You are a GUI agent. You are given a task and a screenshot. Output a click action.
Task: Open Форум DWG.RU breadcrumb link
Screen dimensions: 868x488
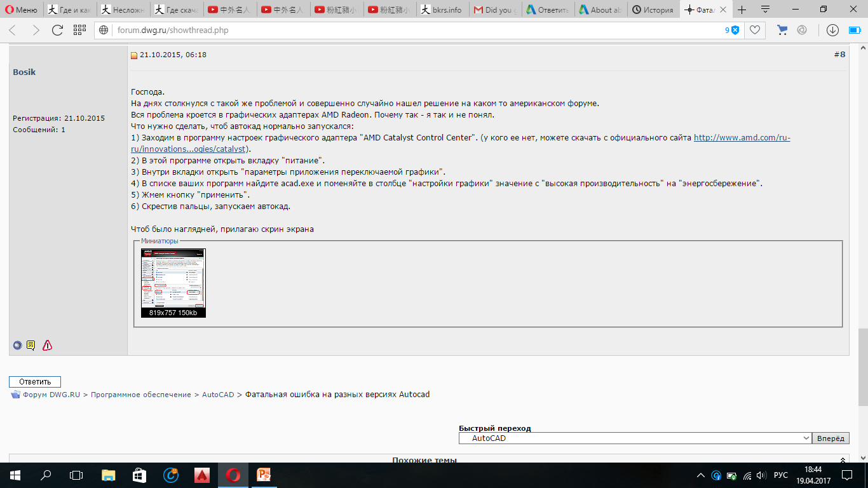(51, 395)
